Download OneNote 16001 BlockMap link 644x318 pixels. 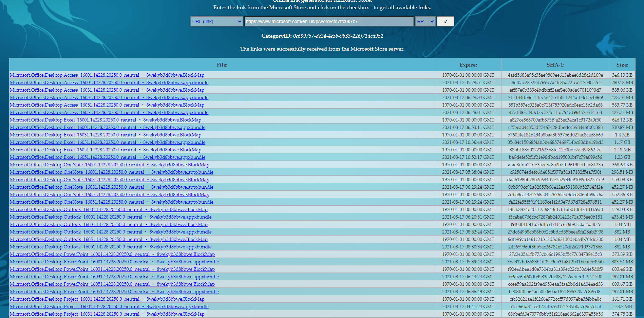click(110, 165)
